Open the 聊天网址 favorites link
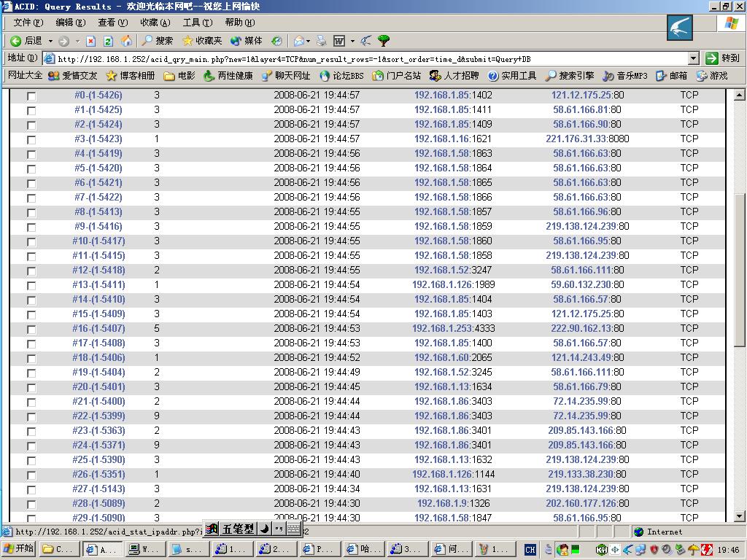This screenshot has width=747, height=560. pos(286,76)
